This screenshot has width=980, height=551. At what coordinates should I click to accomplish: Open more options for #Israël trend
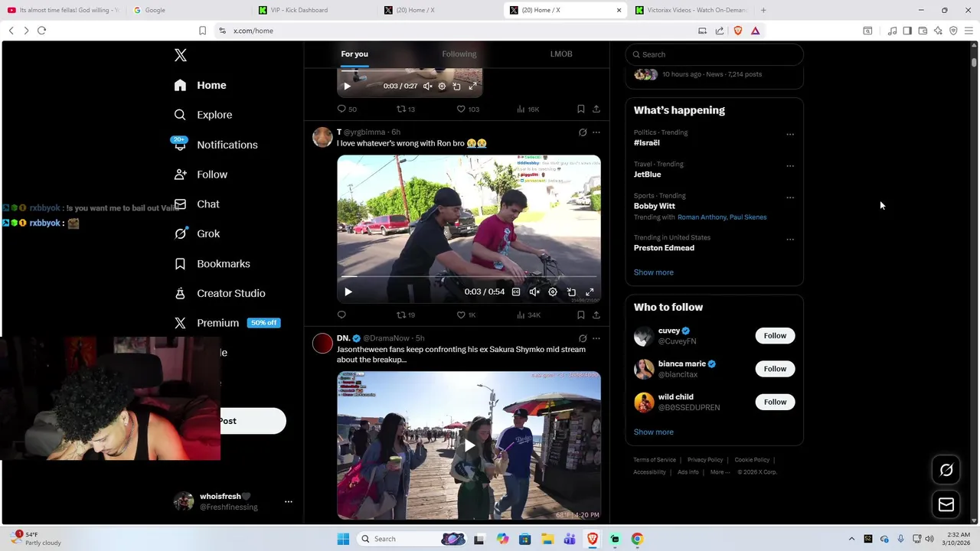(x=790, y=135)
